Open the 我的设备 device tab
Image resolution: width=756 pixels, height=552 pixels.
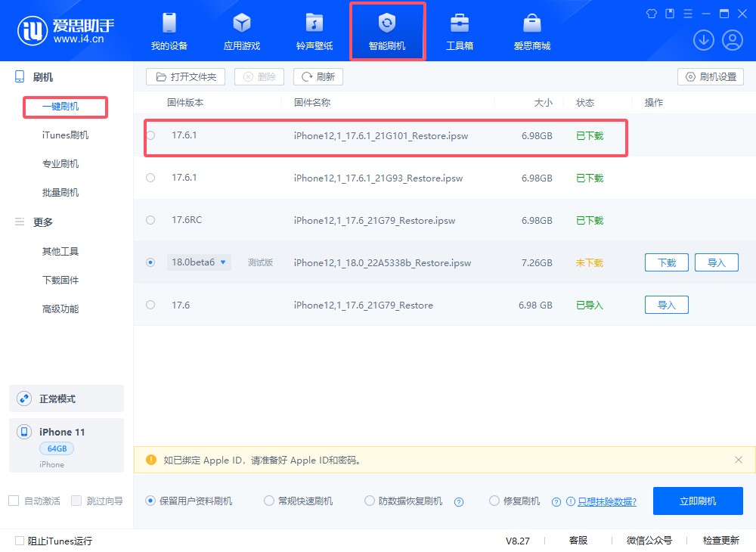coord(169,31)
